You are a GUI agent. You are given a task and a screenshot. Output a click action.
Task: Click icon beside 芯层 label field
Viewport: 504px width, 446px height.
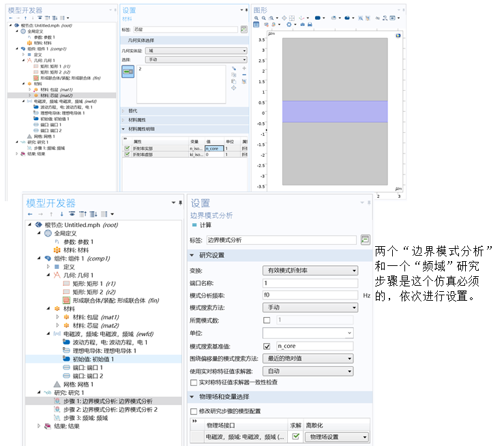click(244, 29)
